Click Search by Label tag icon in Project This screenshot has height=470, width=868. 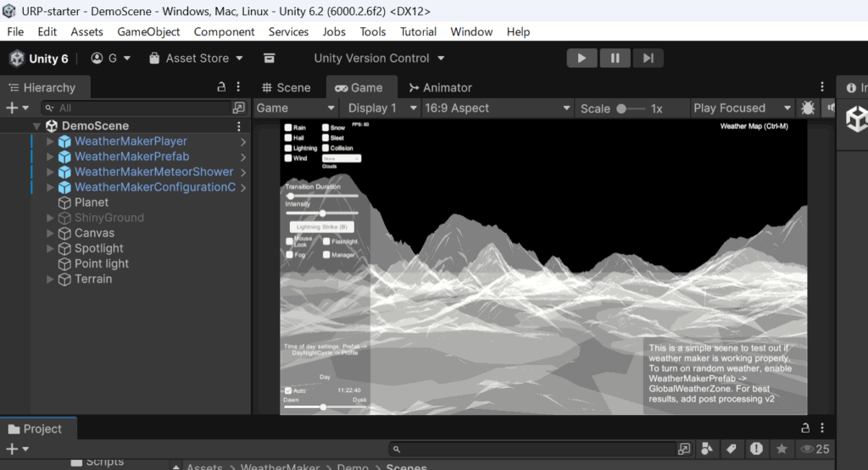click(731, 449)
